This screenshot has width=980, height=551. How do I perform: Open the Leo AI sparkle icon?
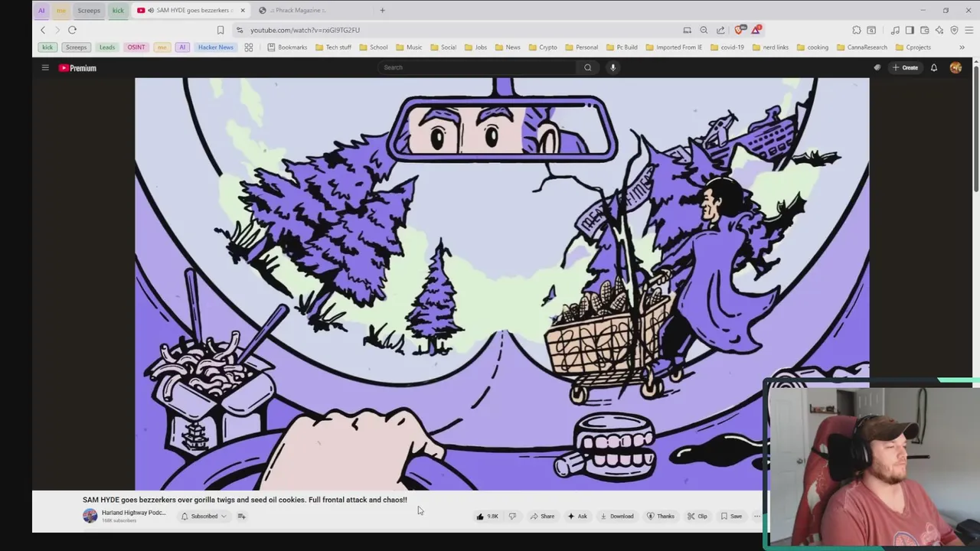(939, 30)
